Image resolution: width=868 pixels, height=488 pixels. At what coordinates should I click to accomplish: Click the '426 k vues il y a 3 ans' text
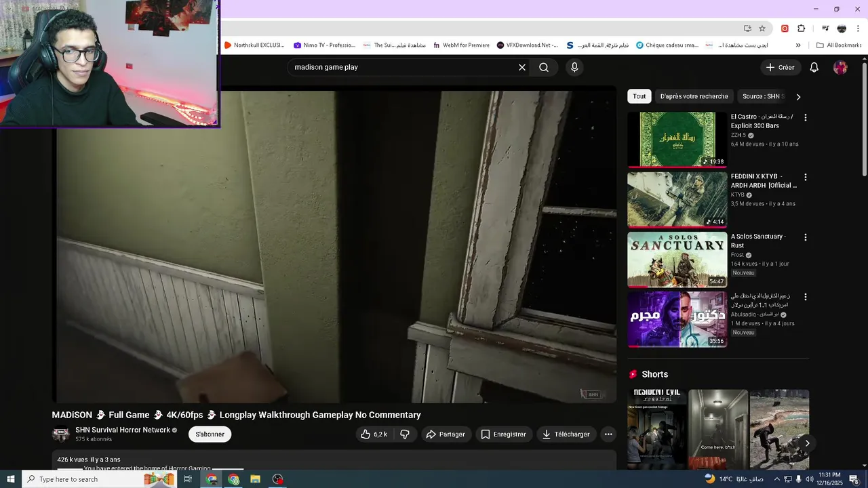[x=89, y=460]
